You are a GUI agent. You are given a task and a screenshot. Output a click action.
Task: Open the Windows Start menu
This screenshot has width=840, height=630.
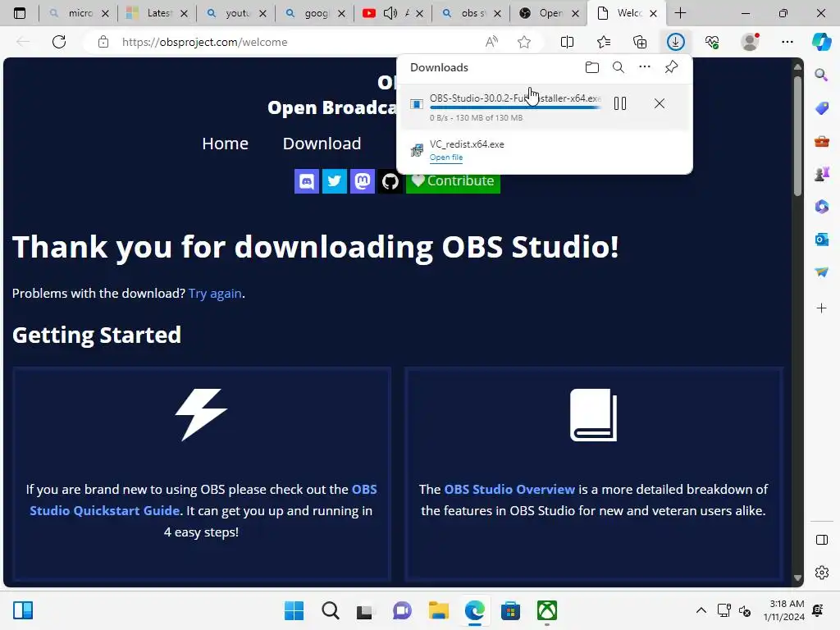294,610
